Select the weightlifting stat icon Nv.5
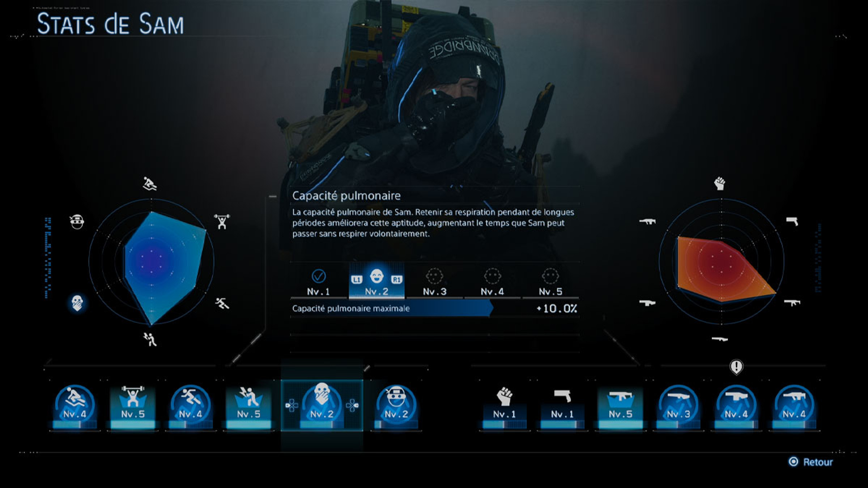 133,407
